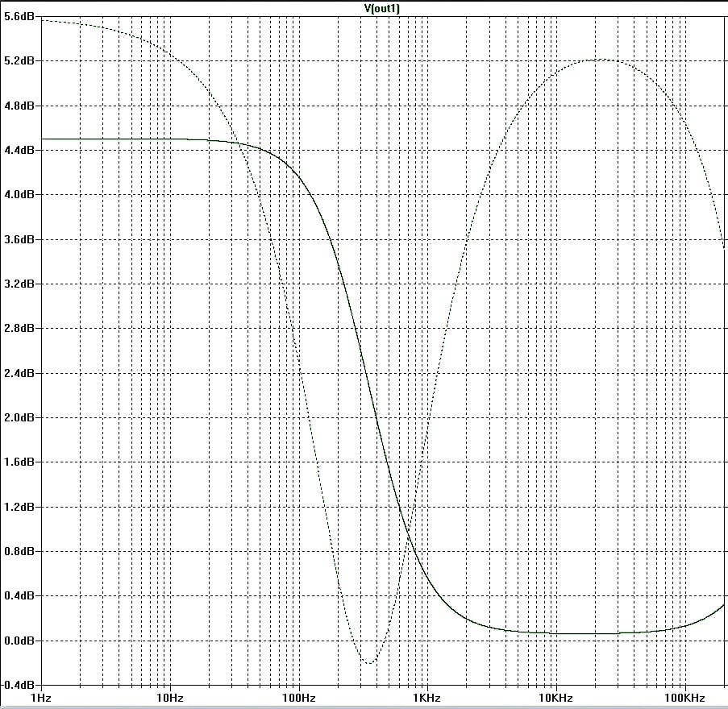Click the 1.6dB axis label
The height and width of the screenshot is (709, 728).
tap(19, 462)
